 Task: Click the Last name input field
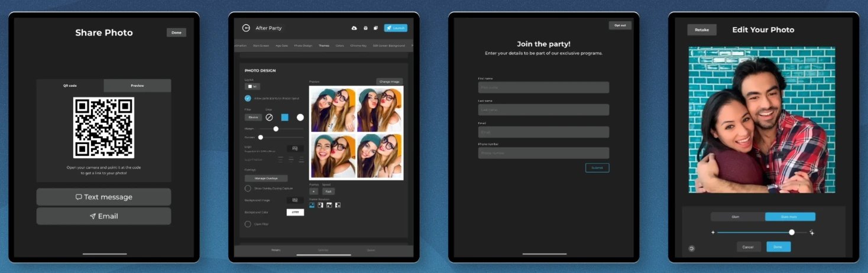543,110
